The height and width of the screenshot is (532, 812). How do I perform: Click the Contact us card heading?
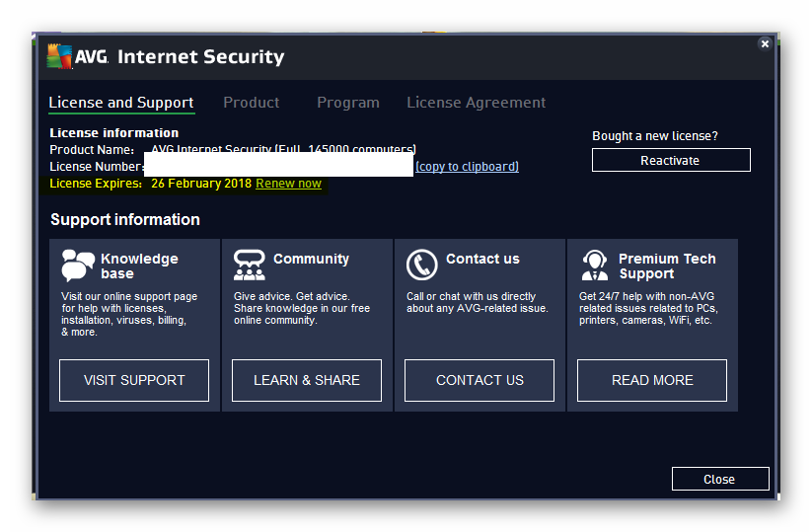[x=482, y=259]
